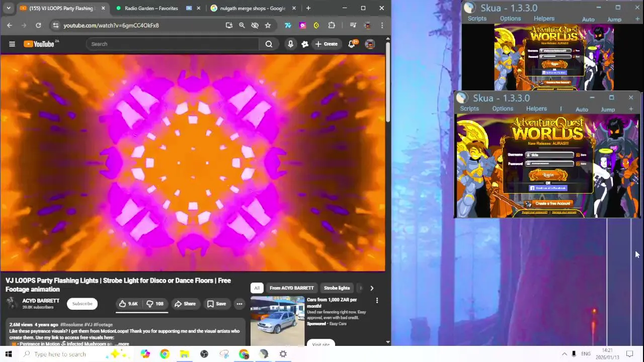644x362 pixels.
Task: Expand description with ...more
Action: pyautogui.click(x=121, y=344)
